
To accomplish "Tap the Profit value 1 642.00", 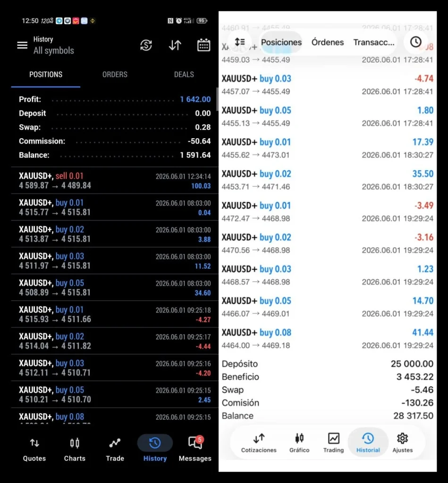I will click(195, 99).
